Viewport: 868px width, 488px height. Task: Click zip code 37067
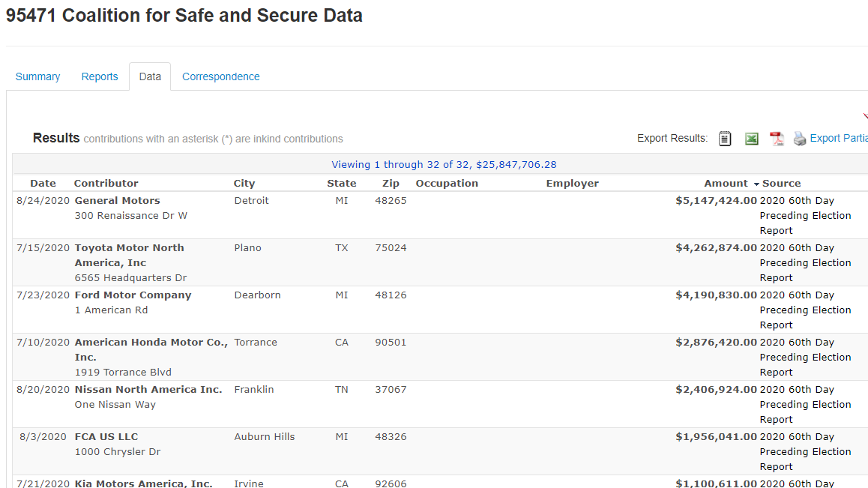391,389
